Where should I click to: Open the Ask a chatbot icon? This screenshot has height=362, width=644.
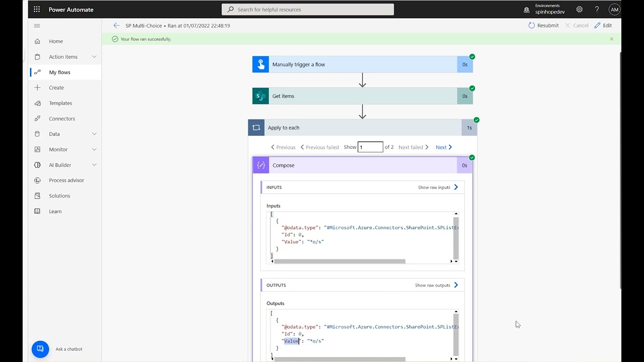click(40, 349)
